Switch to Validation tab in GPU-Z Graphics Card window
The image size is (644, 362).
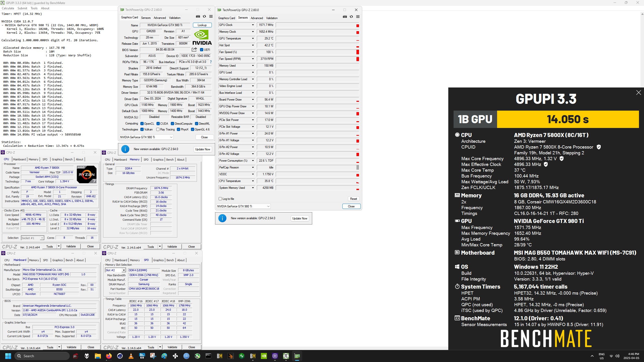(175, 18)
